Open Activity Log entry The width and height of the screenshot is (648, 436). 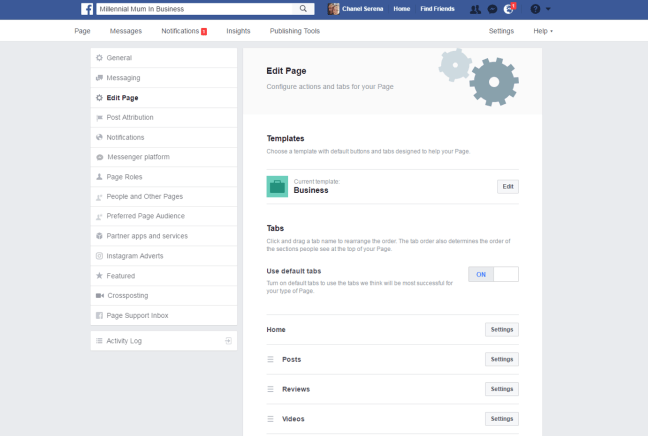164,341
